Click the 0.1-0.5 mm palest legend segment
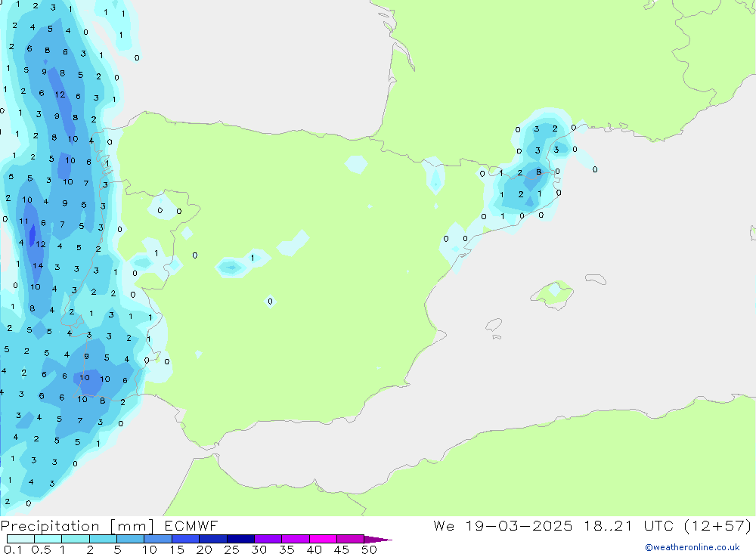756x554 pixels. pyautogui.click(x=20, y=539)
